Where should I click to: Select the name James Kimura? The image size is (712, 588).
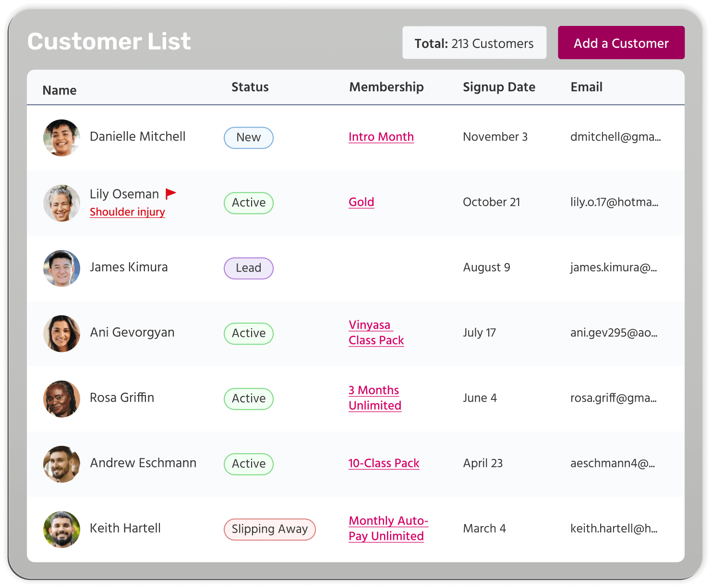(x=129, y=267)
